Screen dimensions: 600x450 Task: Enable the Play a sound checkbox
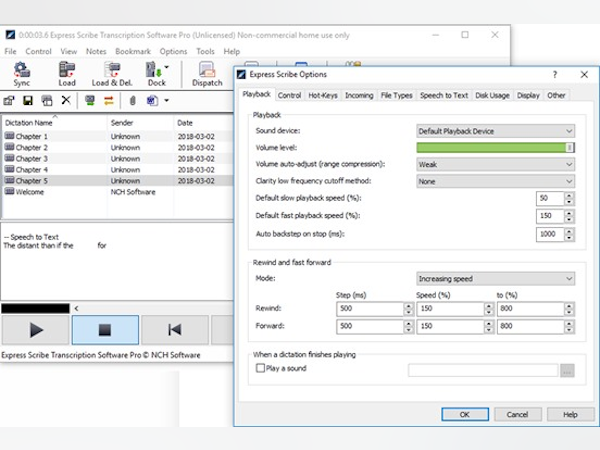tap(262, 369)
